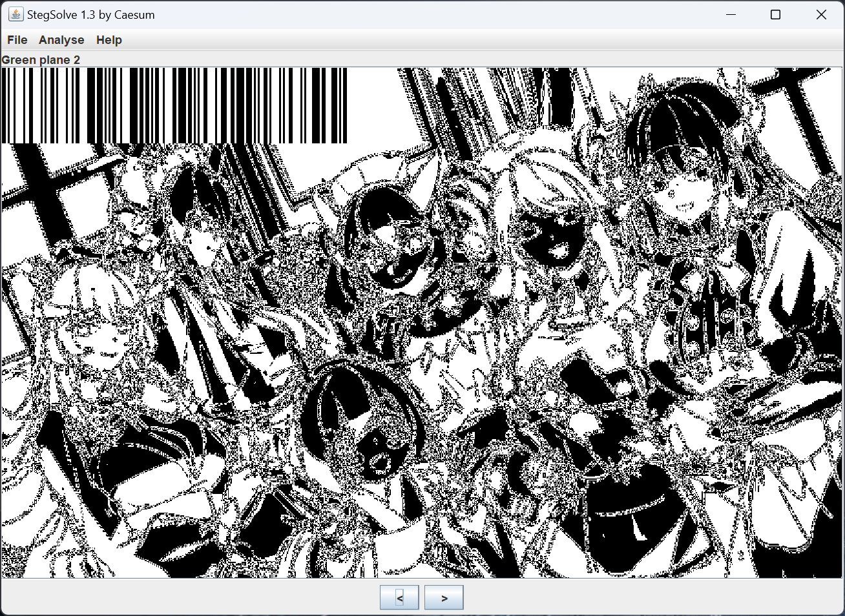Screen dimensions: 845x616
Task: Close the StegSolve window
Action: [821, 14]
